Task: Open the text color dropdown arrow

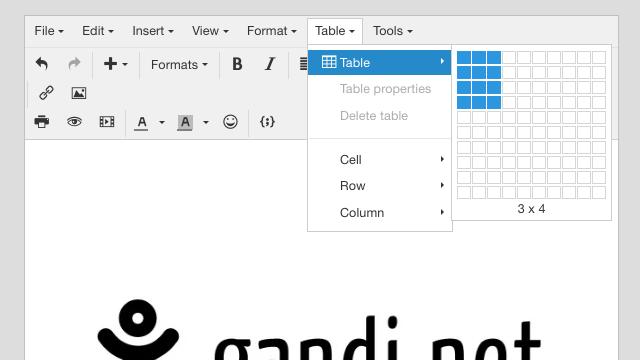Action: 162,122
